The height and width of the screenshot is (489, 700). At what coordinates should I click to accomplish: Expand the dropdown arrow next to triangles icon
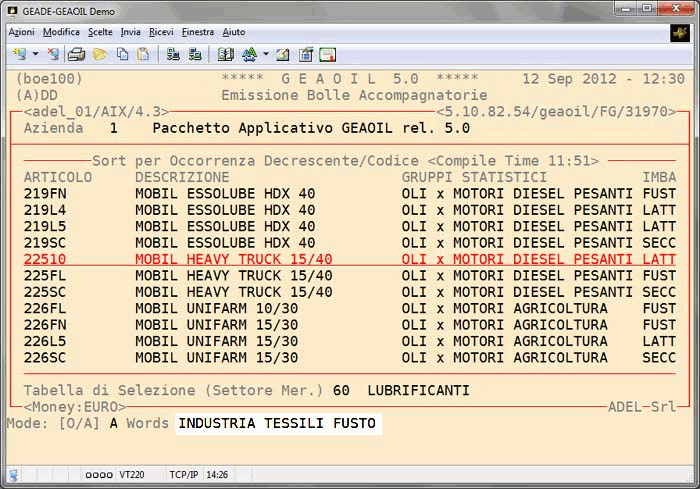(265, 54)
